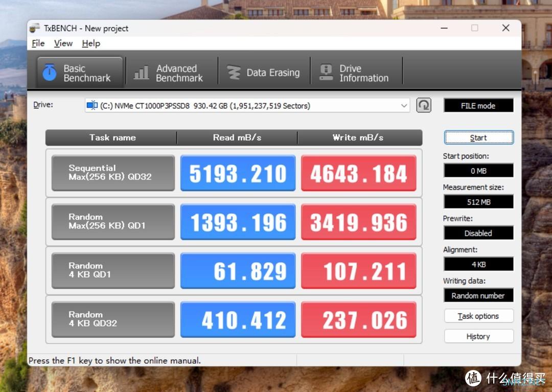Open Task options
This screenshot has width=552, height=392.
point(478,316)
